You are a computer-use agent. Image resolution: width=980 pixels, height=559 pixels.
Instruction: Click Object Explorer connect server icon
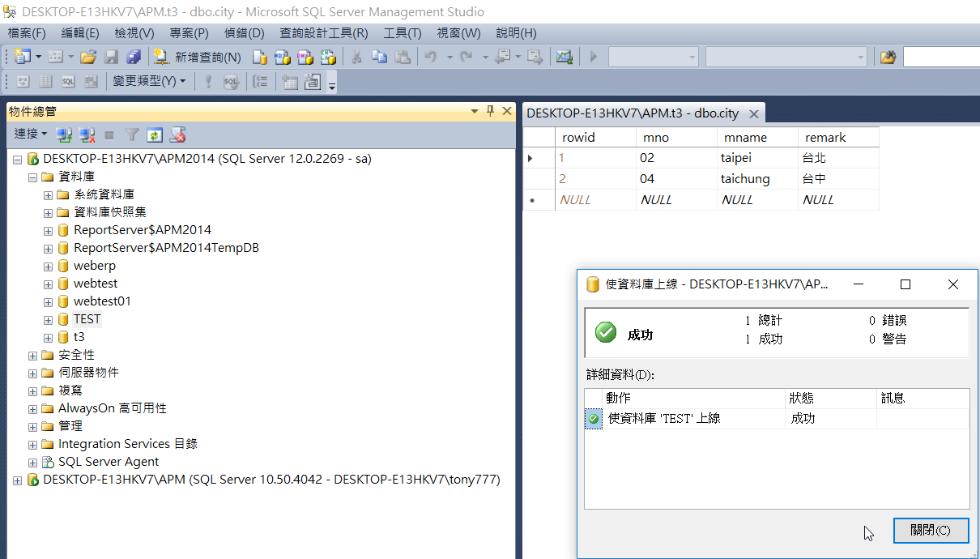65,134
